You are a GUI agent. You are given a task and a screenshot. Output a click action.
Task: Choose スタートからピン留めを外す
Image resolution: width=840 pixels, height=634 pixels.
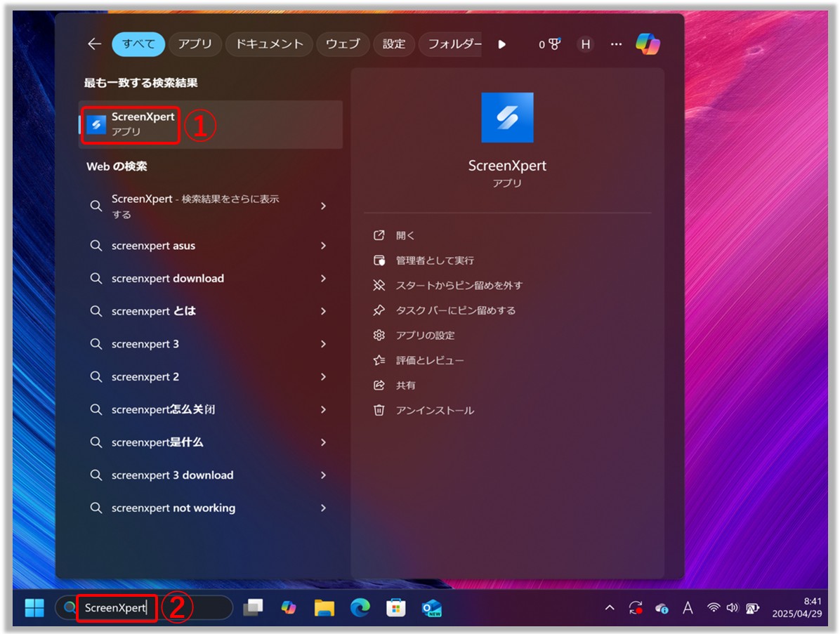point(459,286)
